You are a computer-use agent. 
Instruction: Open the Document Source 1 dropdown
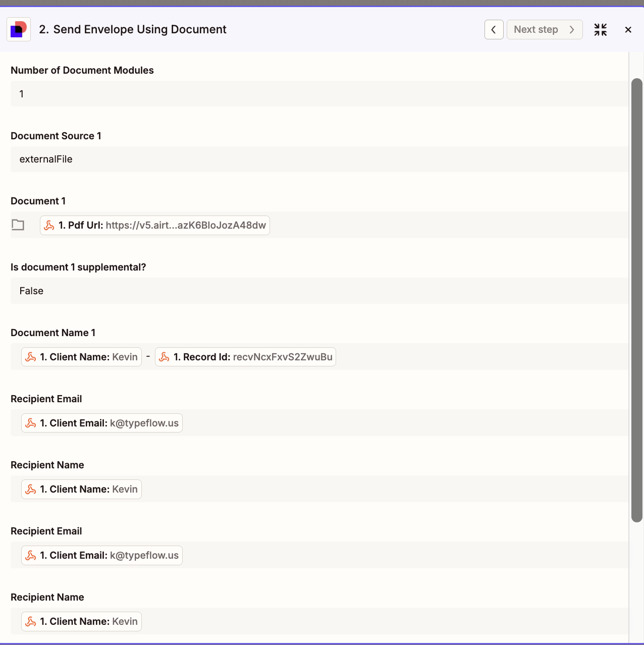click(318, 159)
